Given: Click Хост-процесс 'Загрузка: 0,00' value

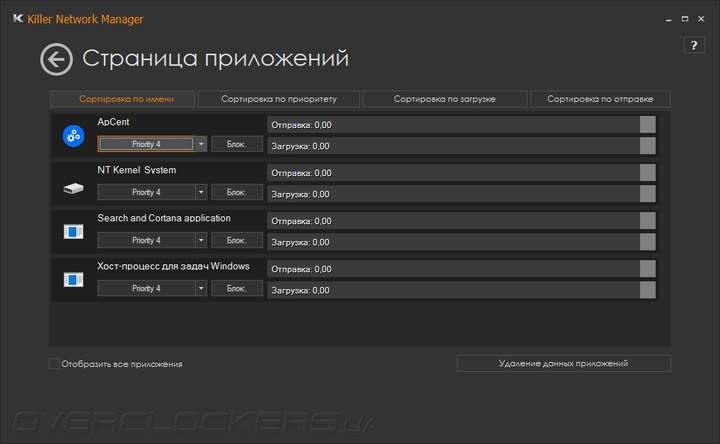Looking at the screenshot, I should [300, 290].
